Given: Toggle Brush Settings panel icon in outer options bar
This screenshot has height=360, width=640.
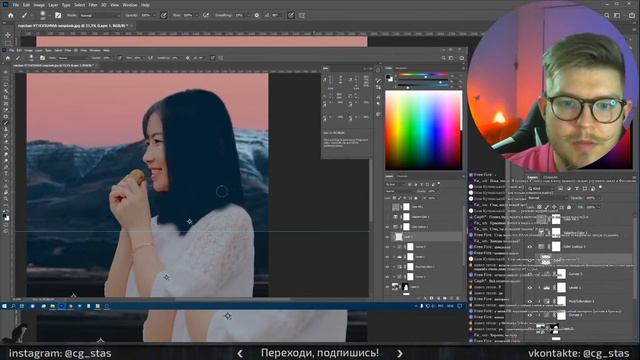Looking at the screenshot, I should click(x=58, y=15).
